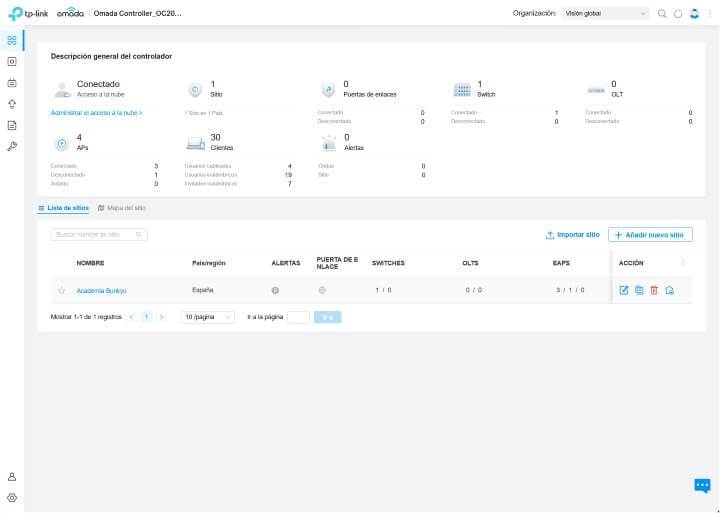Click the ALERTAS column header
Viewport: 720px width, 513px height.
(286, 263)
